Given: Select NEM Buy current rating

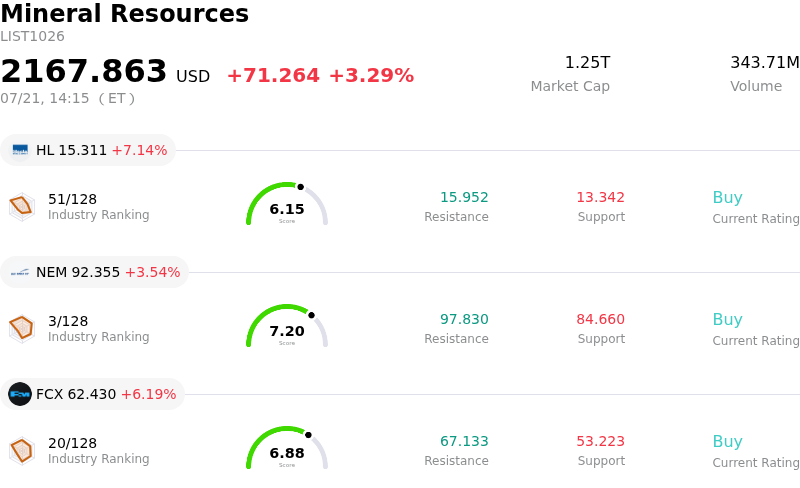Looking at the screenshot, I should pos(728,320).
